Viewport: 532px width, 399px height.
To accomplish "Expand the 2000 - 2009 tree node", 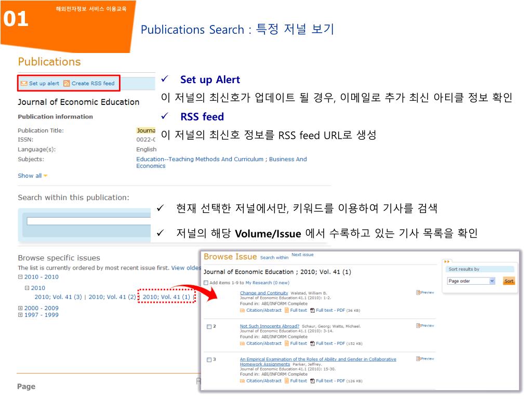I will click(x=20, y=308).
